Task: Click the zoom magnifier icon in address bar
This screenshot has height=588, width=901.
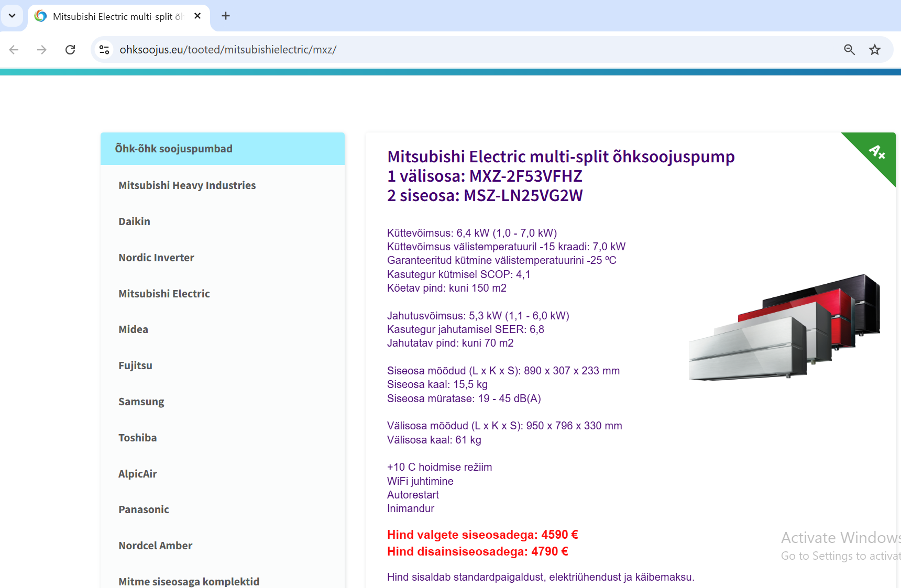Action: 849,50
